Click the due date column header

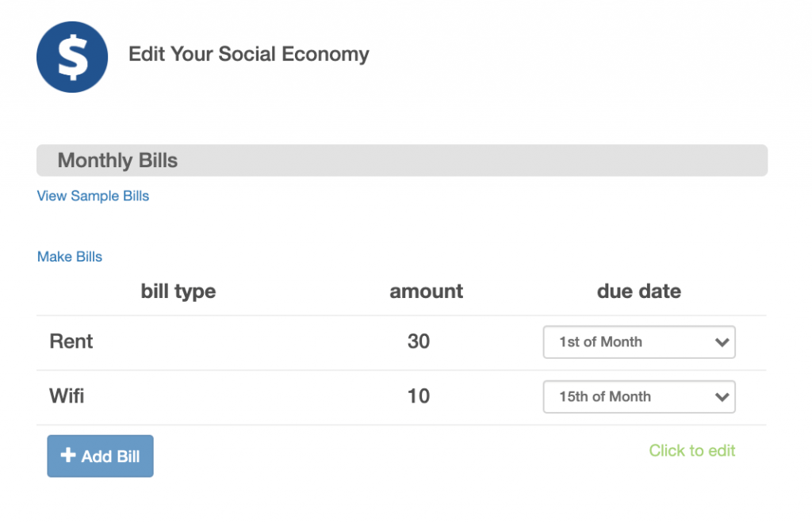tap(639, 291)
